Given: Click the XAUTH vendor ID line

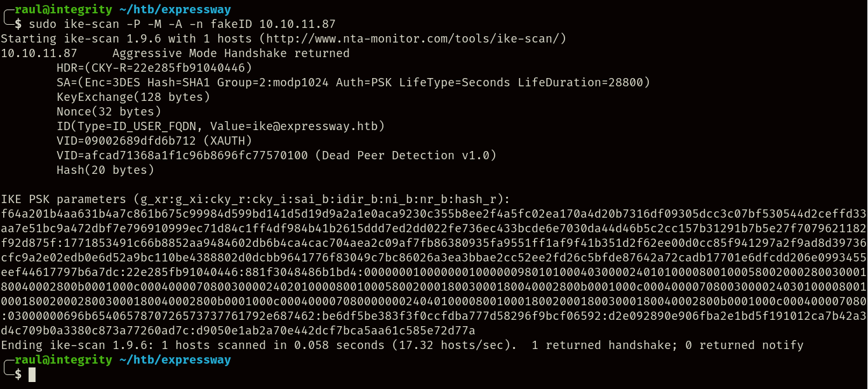Looking at the screenshot, I should coord(154,141).
